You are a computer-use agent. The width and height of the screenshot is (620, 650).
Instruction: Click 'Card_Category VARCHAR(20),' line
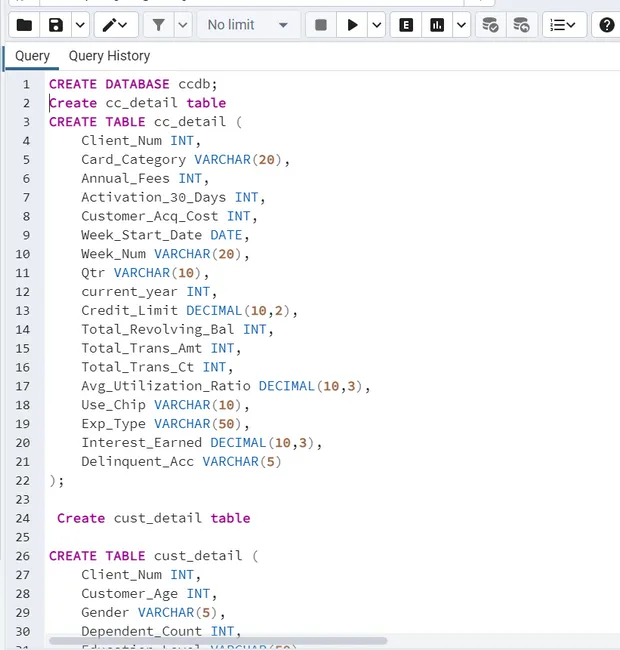185,160
